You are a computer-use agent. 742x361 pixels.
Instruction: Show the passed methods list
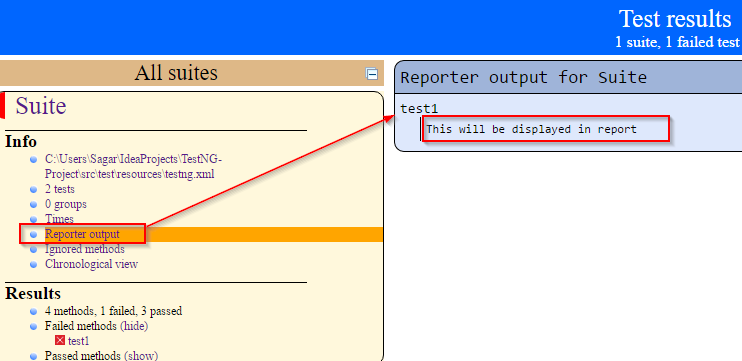click(x=141, y=356)
